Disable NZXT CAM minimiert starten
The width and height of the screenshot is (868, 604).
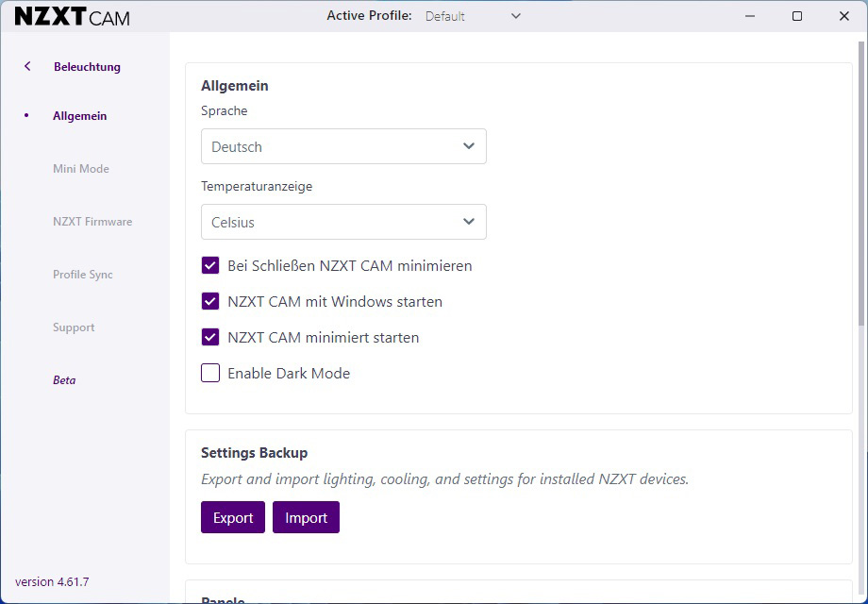click(x=210, y=337)
